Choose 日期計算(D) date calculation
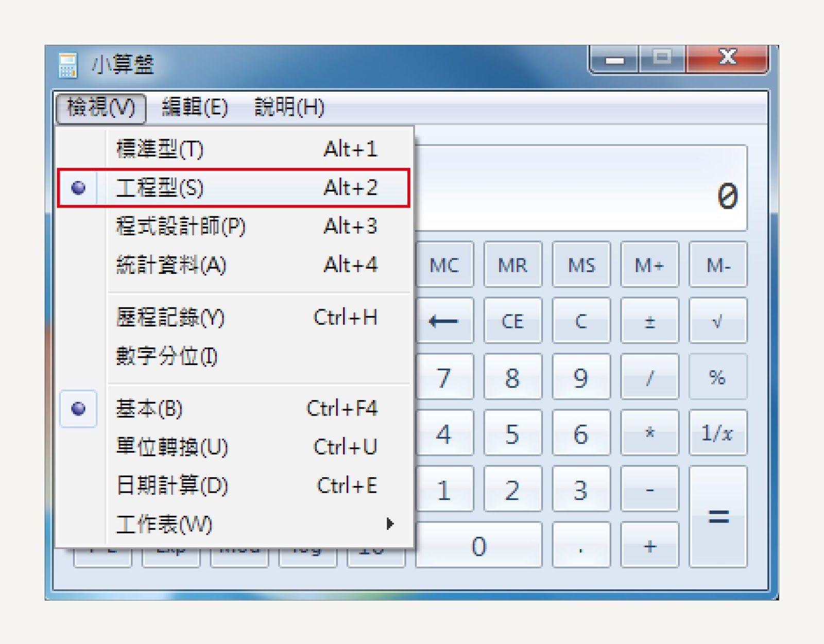The height and width of the screenshot is (644, 824). (x=234, y=485)
